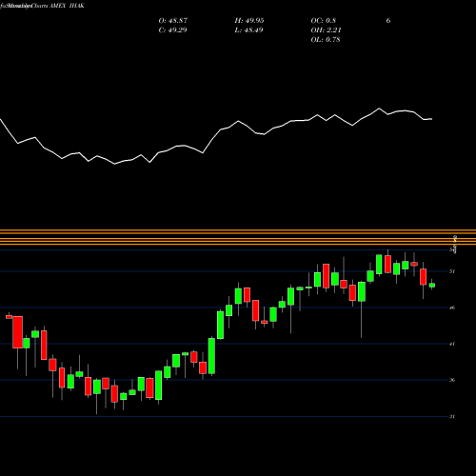Click the price axis label '46'
Image resolution: width=476 pixels, height=476 pixels.
(452, 307)
